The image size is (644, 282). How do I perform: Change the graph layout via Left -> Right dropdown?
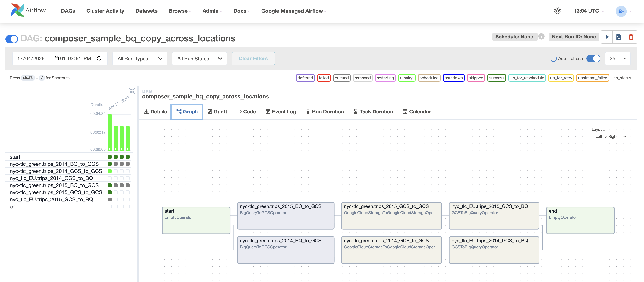click(x=611, y=136)
